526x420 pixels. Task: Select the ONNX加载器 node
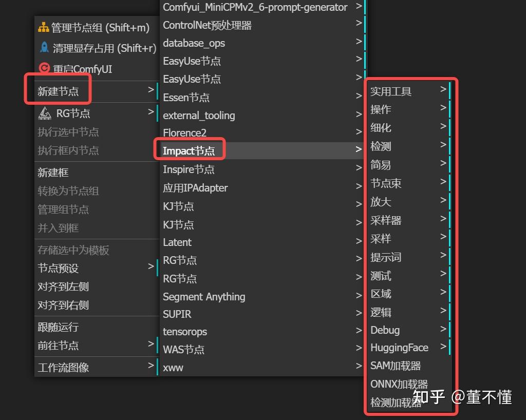coord(409,384)
